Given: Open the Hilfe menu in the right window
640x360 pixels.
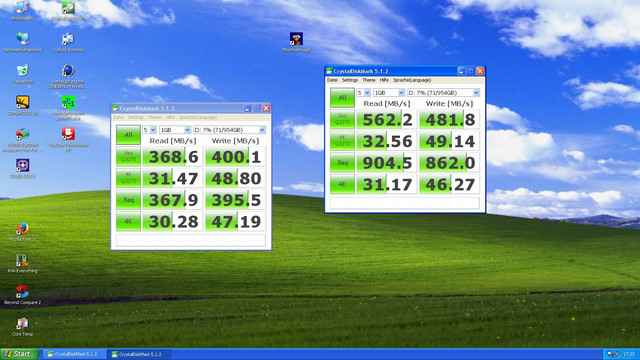Looking at the screenshot, I should (x=384, y=80).
